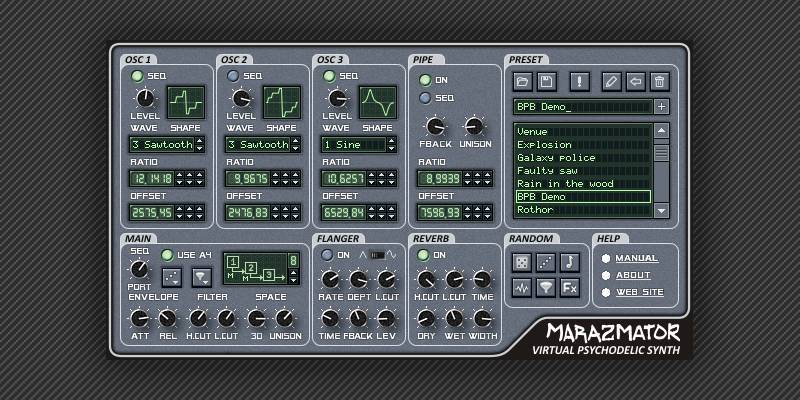Enable the Flanger ON light

point(327,255)
